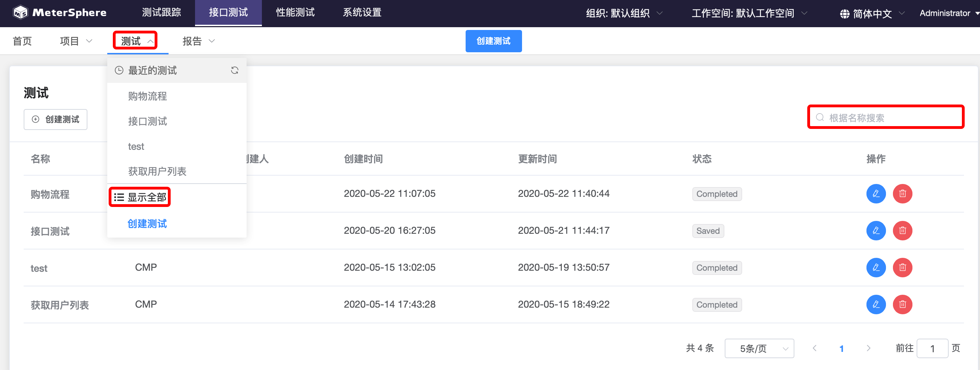Refresh the recent tests list

coord(234,70)
